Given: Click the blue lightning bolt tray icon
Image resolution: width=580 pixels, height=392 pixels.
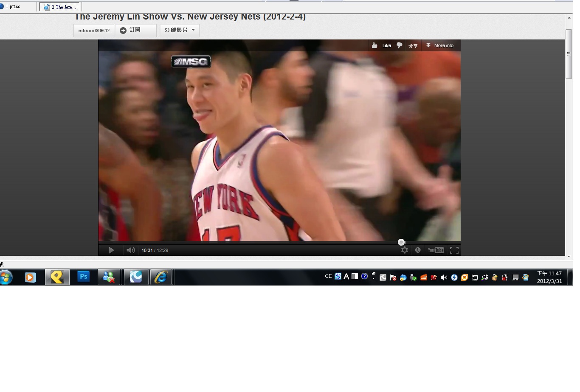Looking at the screenshot, I should click(454, 277).
